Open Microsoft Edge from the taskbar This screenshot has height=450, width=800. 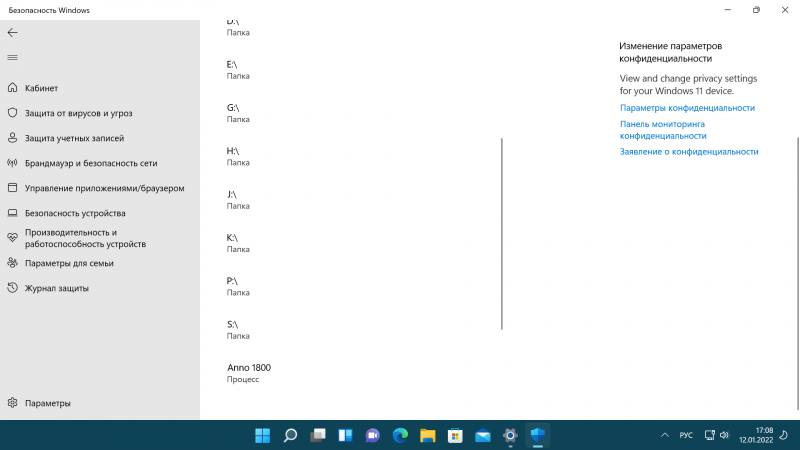pos(400,435)
